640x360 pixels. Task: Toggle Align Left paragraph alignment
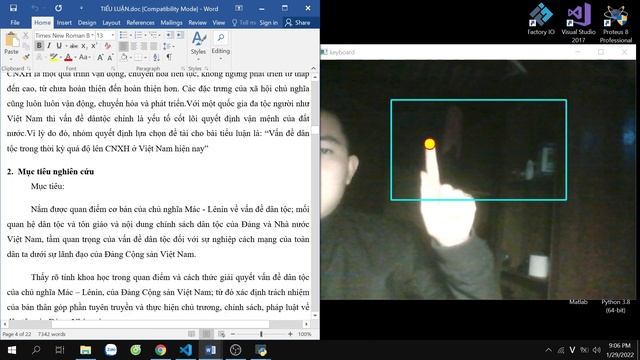coord(123,46)
